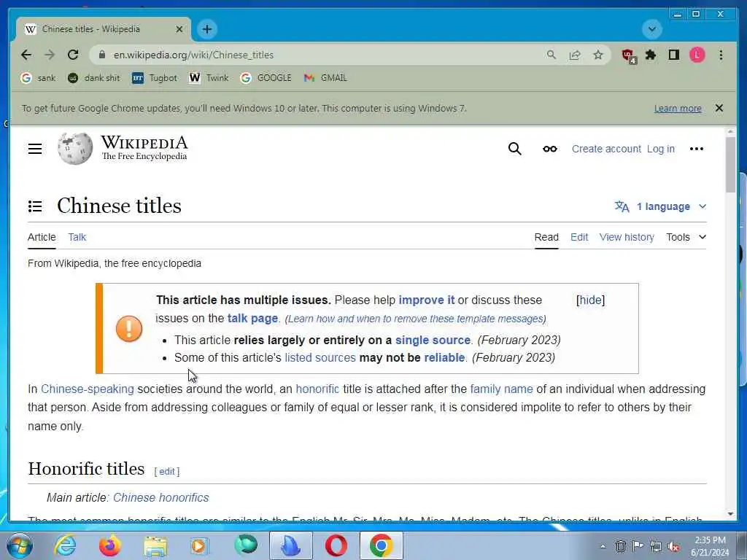Screen dimensions: 747x560
Task: Click the scrollbar down arrow
Action: pos(731,514)
